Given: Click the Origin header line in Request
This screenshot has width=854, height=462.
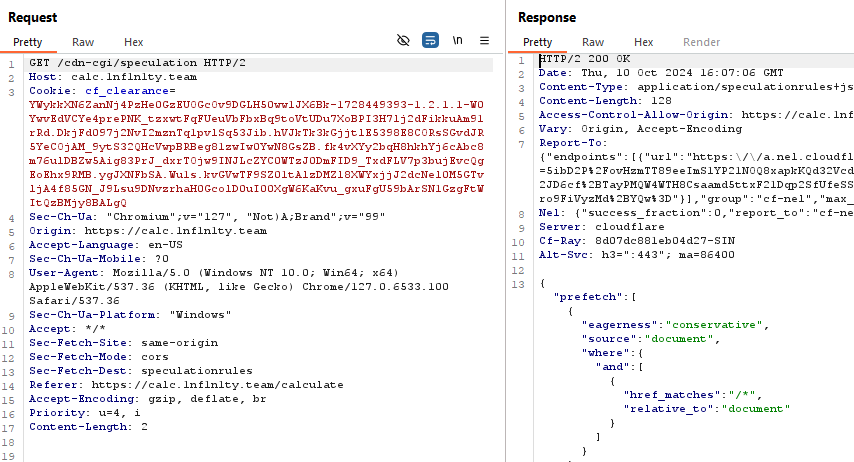Looking at the screenshot, I should coord(148,230).
